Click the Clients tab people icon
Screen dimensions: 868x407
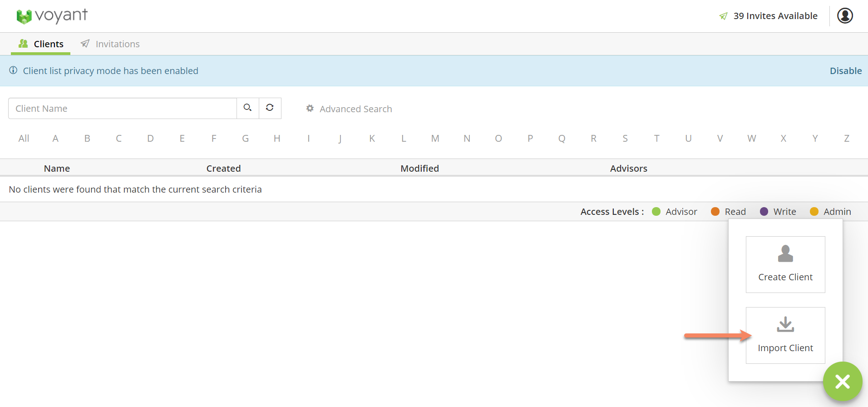[x=23, y=44]
